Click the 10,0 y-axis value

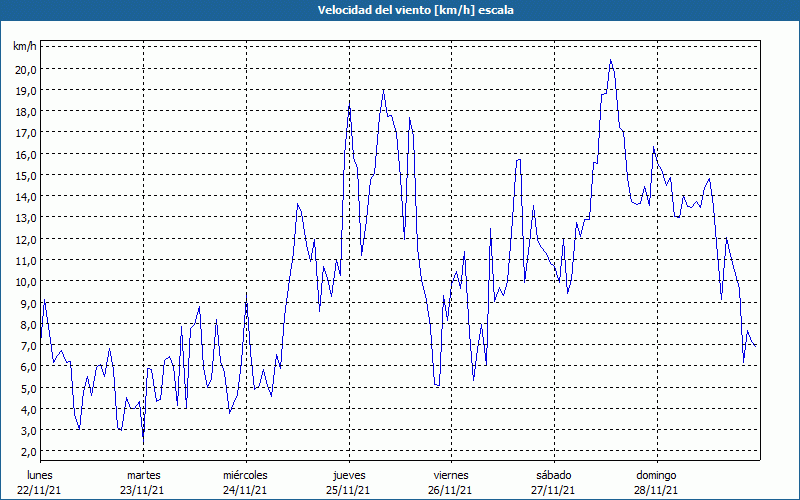point(26,282)
